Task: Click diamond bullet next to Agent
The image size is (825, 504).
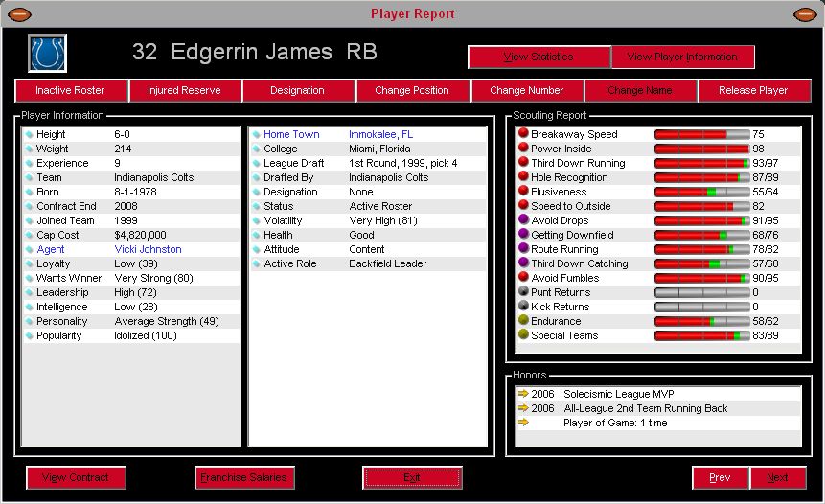Action: 29,249
